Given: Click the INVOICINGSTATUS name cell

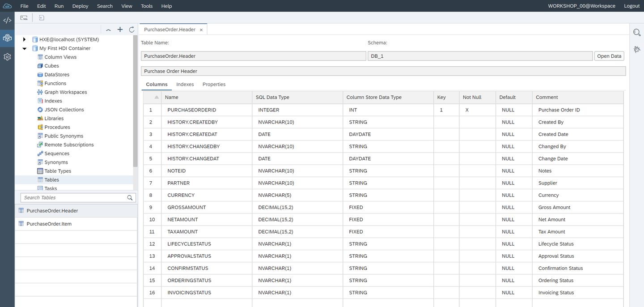Looking at the screenshot, I should click(x=207, y=293).
